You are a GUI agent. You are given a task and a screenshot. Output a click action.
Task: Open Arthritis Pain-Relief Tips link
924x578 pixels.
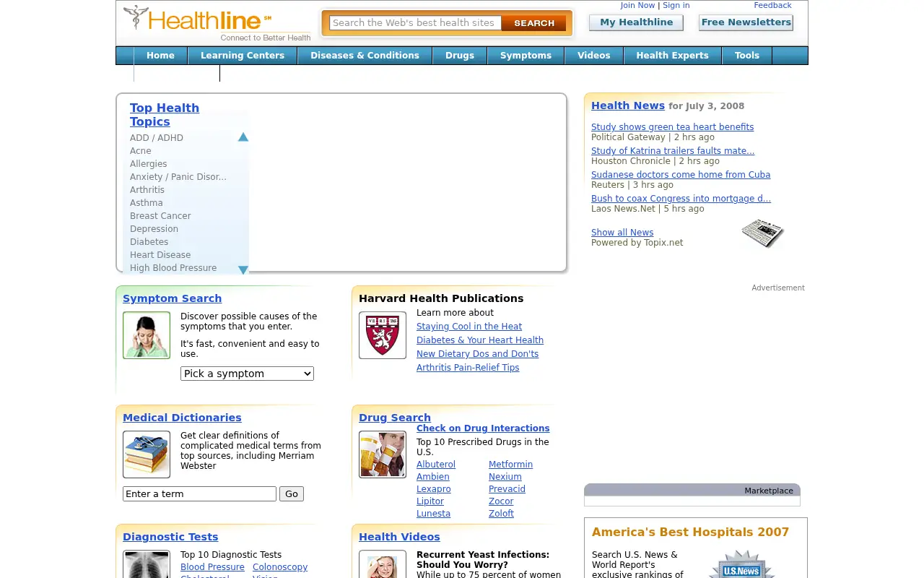(468, 368)
